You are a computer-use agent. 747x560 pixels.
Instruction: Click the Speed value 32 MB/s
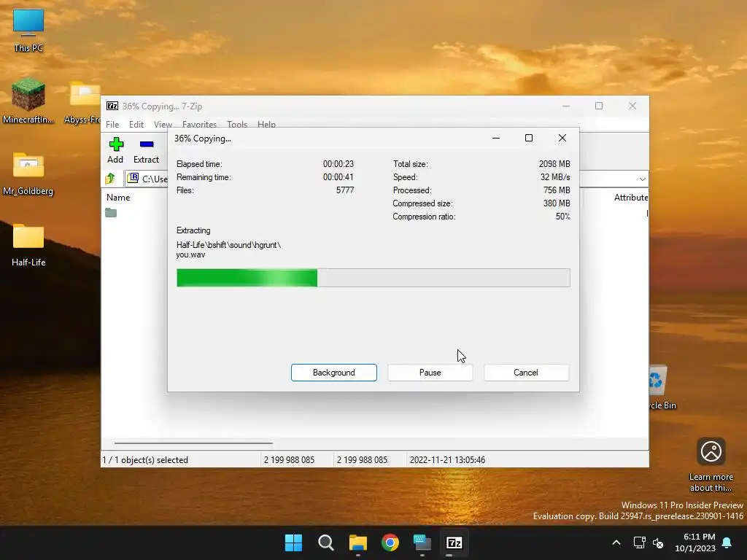click(x=555, y=177)
